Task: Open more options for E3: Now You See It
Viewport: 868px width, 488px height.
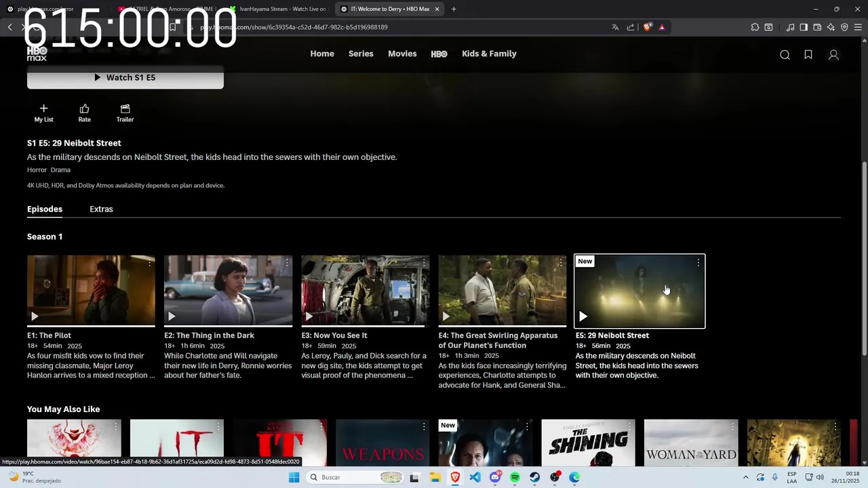Action: (x=424, y=262)
